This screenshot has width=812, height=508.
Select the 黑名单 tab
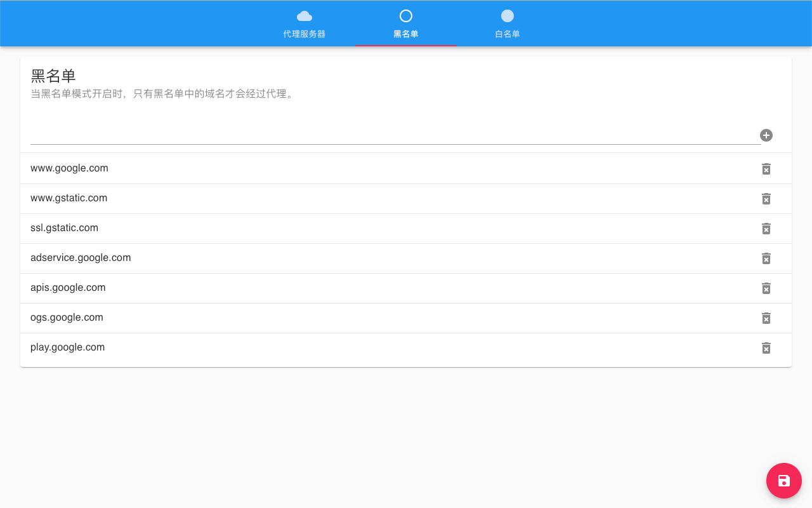[x=405, y=33]
